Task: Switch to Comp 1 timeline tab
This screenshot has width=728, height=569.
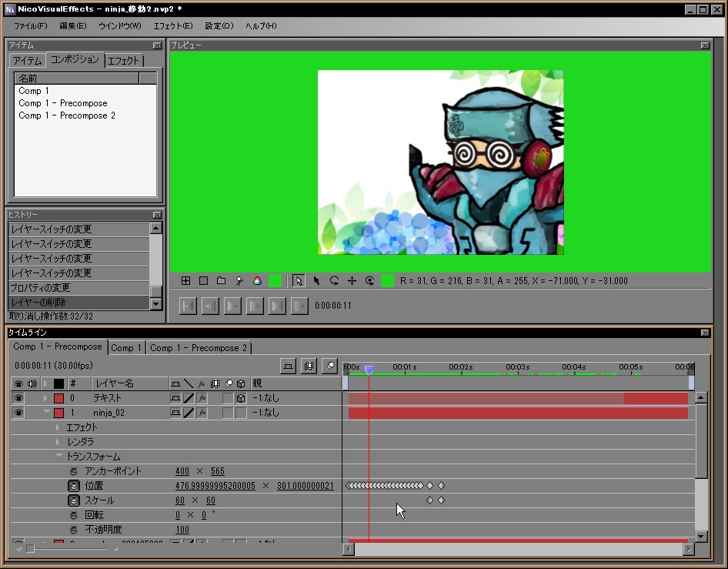Action: point(125,348)
